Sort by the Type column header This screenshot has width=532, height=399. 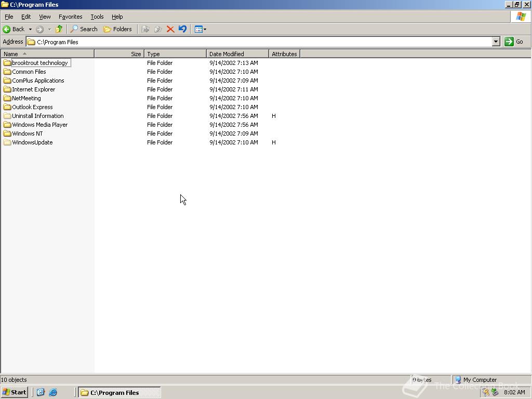pos(175,54)
